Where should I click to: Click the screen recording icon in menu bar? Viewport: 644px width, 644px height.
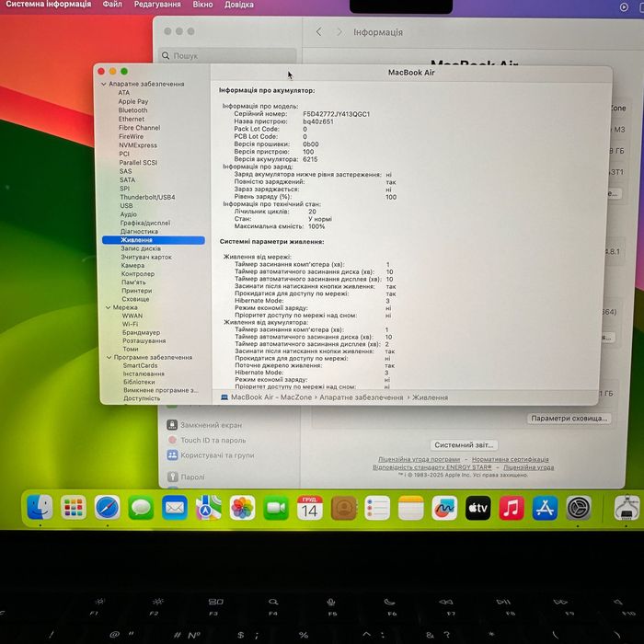coord(624,7)
